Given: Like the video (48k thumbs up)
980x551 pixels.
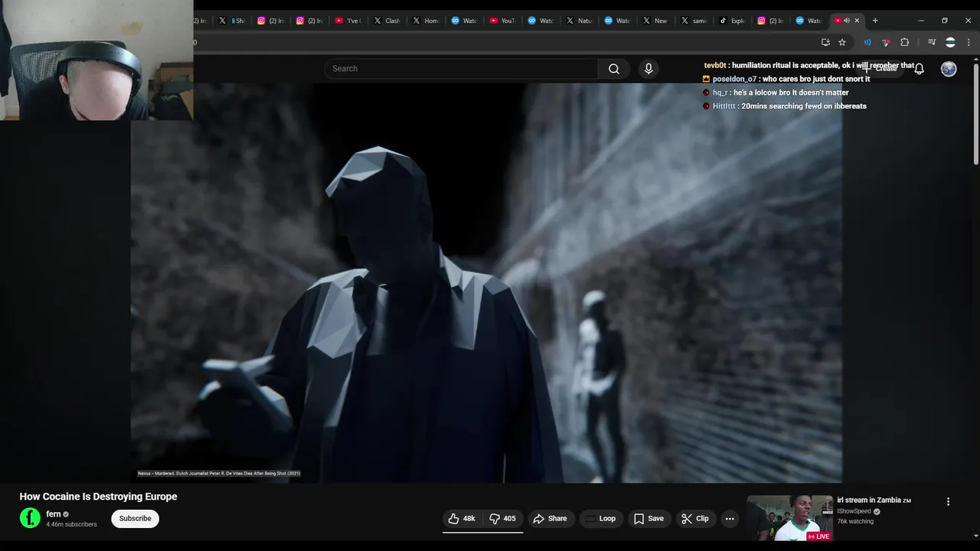Looking at the screenshot, I should (462, 519).
